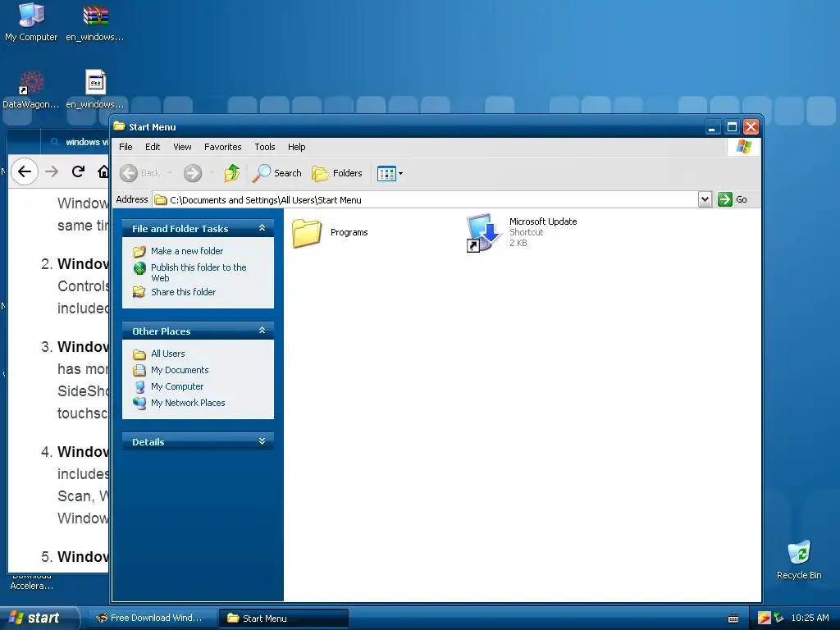Click the 10:25 AM system clock
The image size is (840, 630).
[x=810, y=619]
